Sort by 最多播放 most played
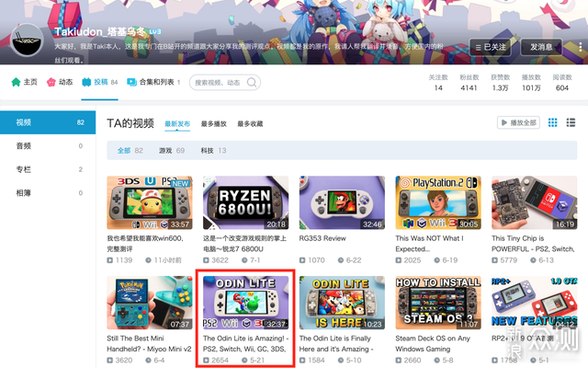This screenshot has height=368, width=588. point(214,124)
